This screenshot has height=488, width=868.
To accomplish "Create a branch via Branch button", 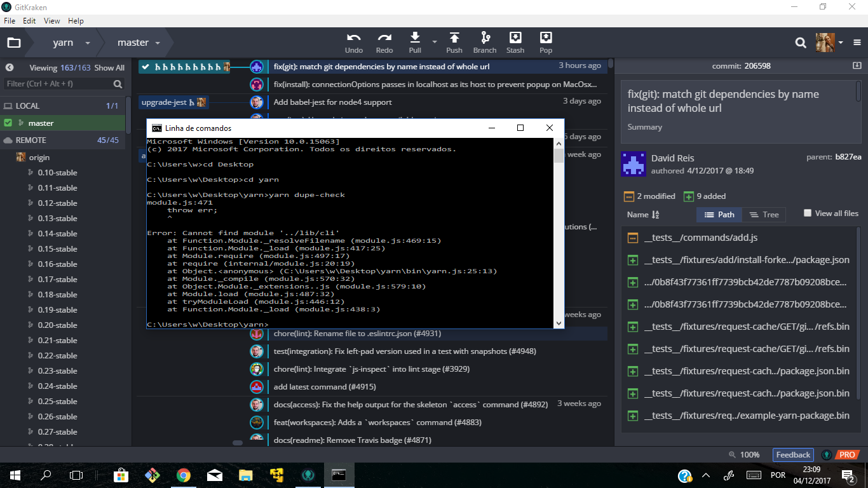I will (x=485, y=43).
